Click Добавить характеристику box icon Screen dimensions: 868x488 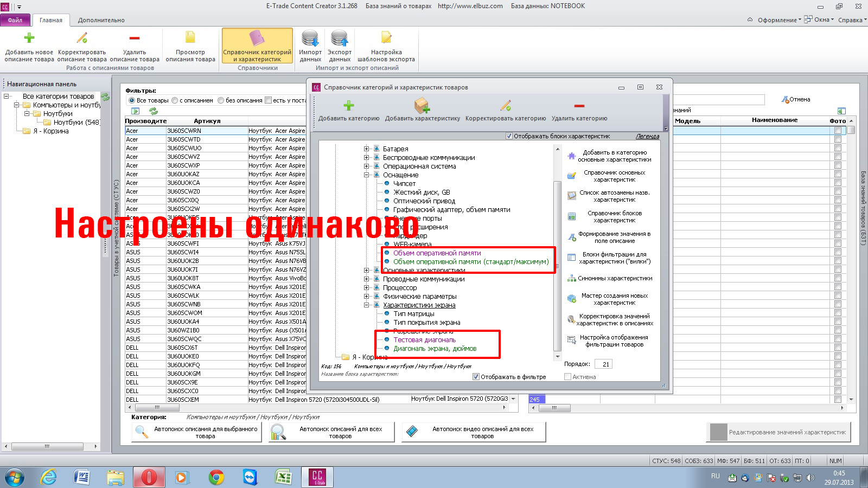click(422, 106)
